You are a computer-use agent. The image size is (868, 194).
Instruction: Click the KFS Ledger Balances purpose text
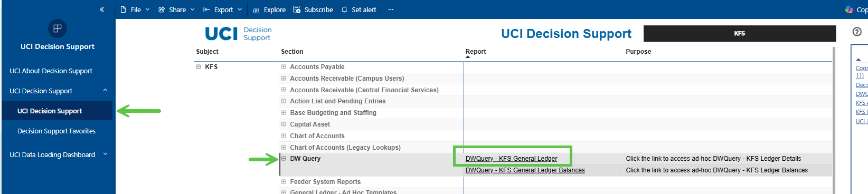[717, 170]
